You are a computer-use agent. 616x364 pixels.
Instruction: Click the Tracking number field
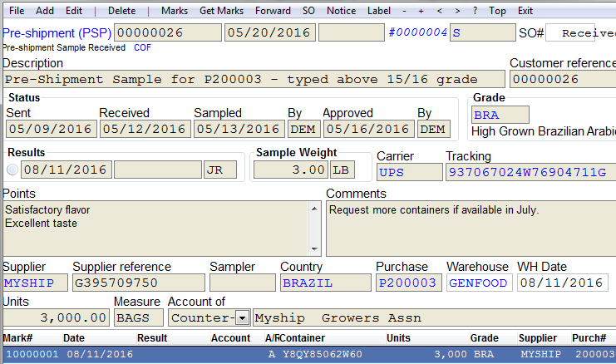click(x=530, y=172)
